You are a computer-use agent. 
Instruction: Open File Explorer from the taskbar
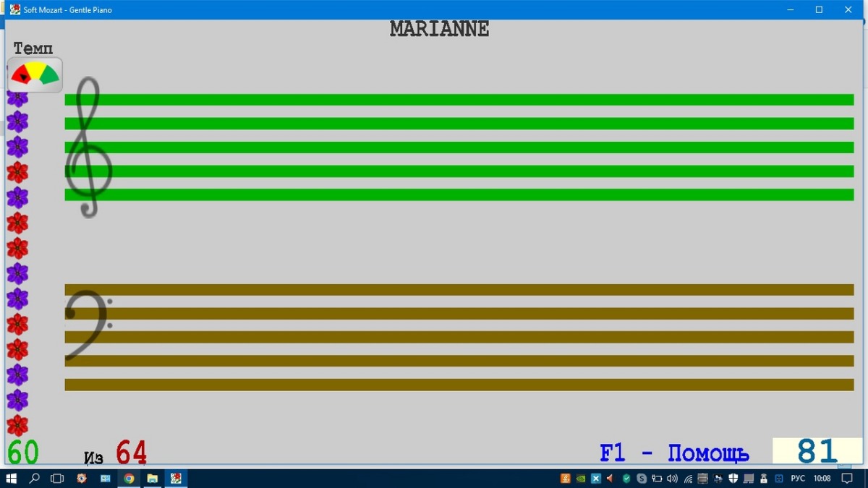[153, 479]
